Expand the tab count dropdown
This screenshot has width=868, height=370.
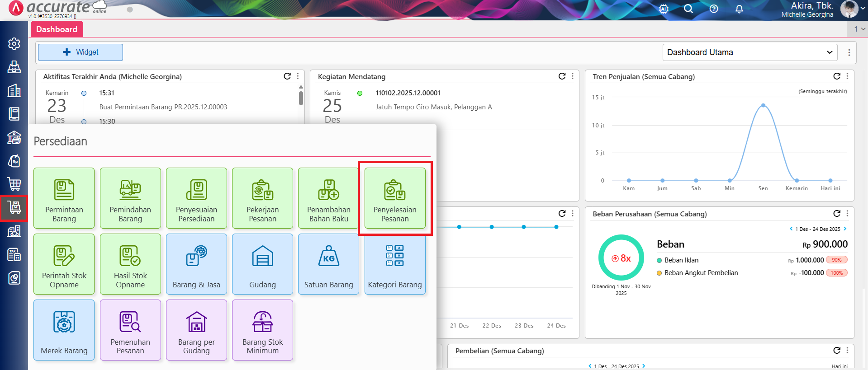pyautogui.click(x=859, y=29)
